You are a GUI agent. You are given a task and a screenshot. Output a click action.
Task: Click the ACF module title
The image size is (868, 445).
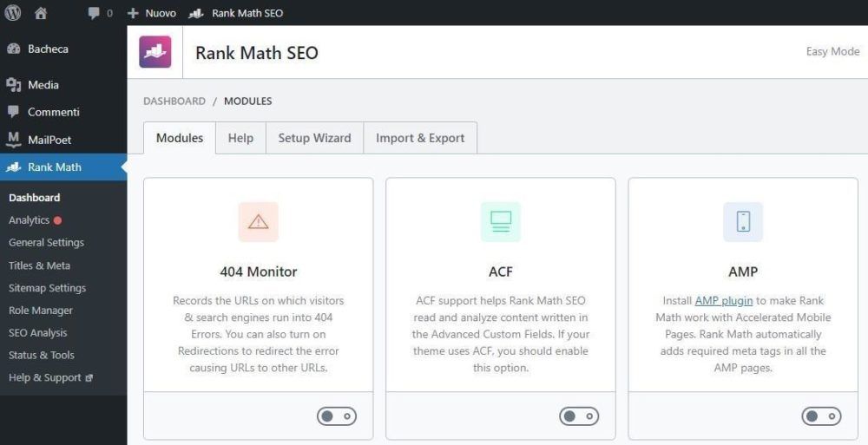click(x=501, y=272)
